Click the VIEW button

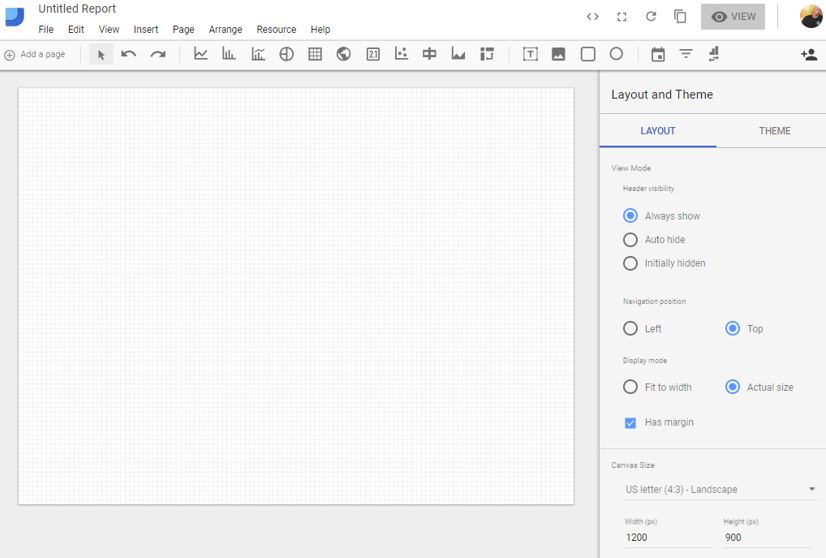point(733,17)
